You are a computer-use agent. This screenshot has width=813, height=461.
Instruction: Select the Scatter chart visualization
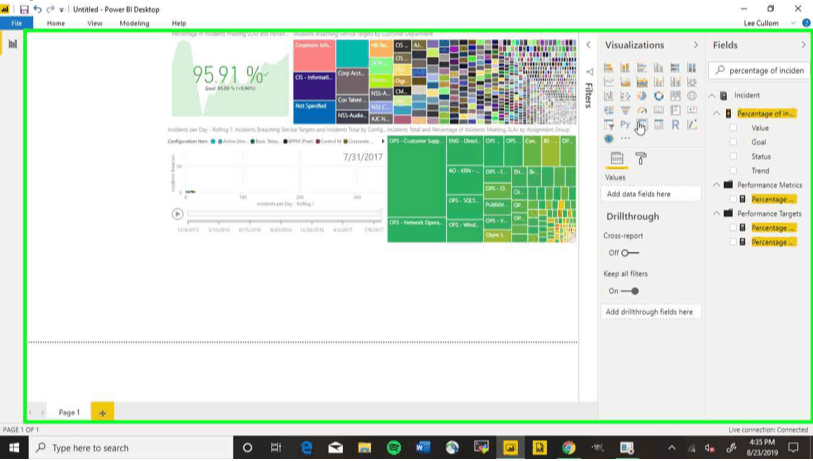pos(625,96)
